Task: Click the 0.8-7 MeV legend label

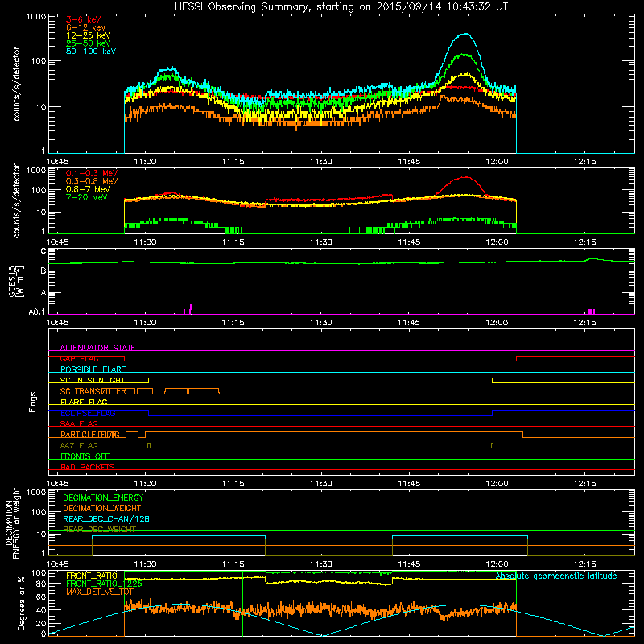Action: click(x=88, y=189)
